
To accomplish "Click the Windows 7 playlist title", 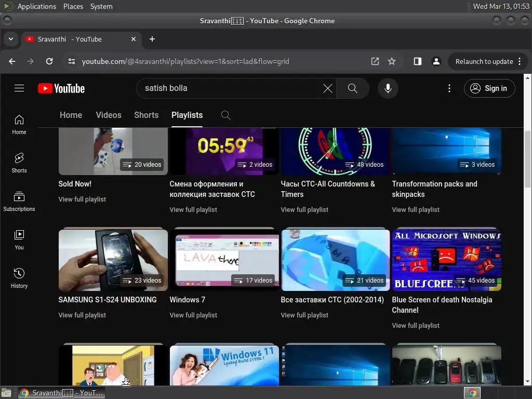I will 187,300.
